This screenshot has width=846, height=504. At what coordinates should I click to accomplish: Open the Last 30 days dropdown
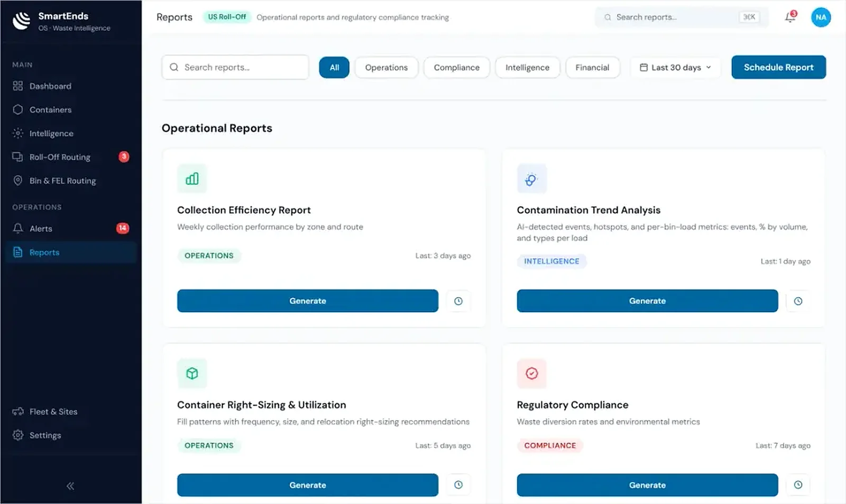click(675, 68)
